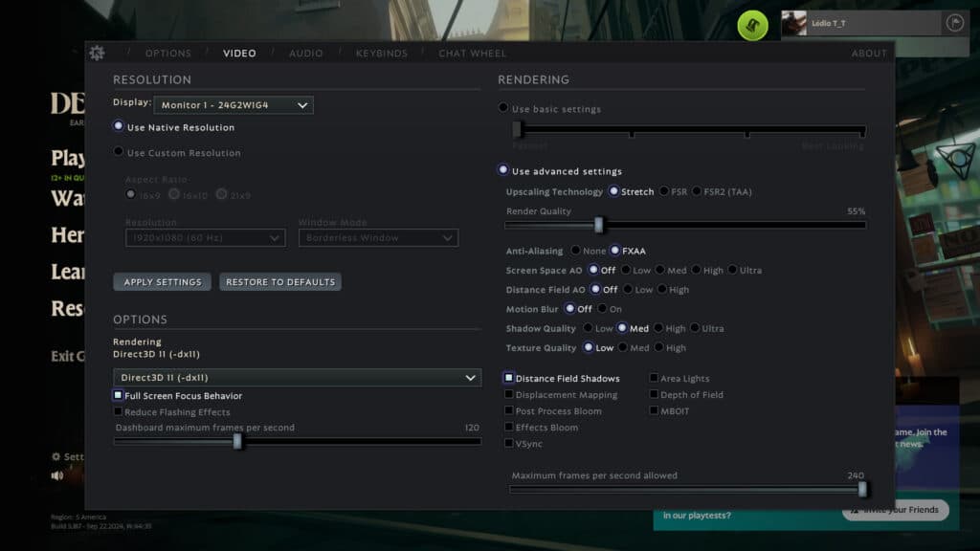Open the flag report icon beside friend name
This screenshot has height=551, width=980.
(x=953, y=22)
